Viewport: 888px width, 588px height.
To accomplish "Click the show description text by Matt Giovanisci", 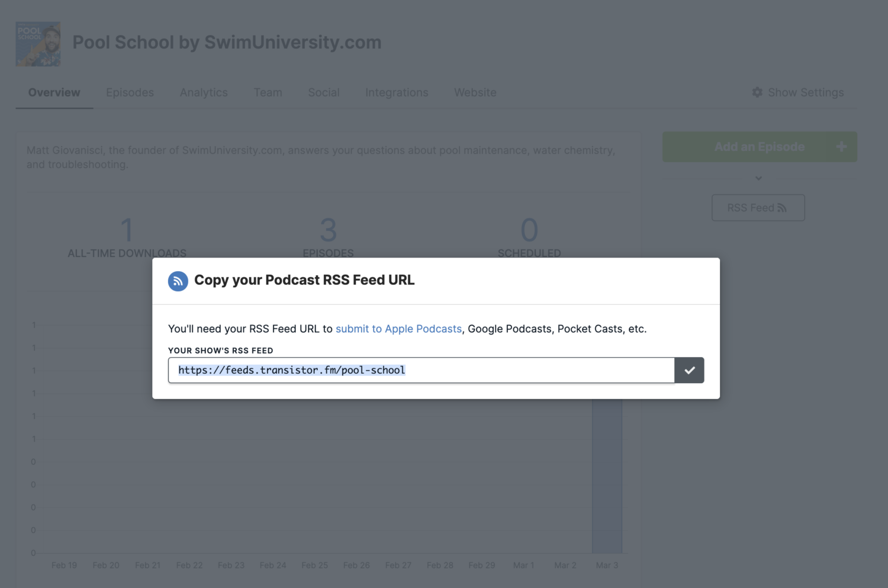I will [321, 158].
